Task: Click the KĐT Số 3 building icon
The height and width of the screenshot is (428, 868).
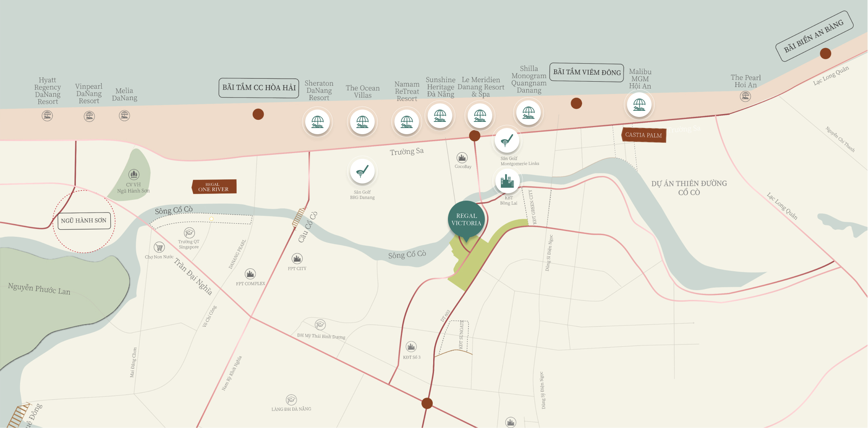Action: 411,347
